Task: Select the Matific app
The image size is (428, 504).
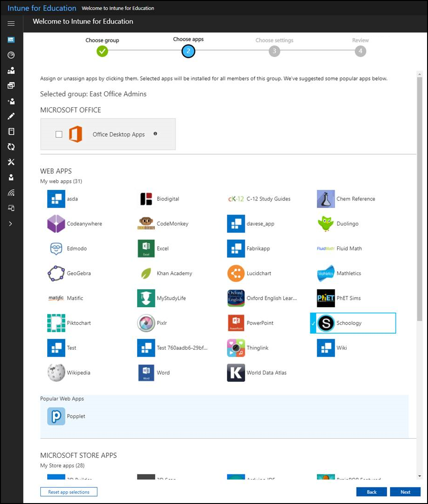Action: pos(66,298)
